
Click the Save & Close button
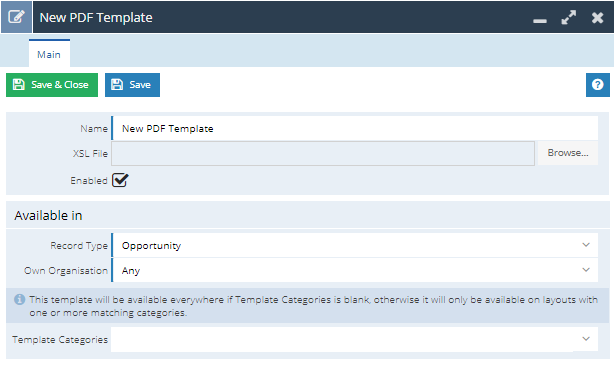pyautogui.click(x=52, y=85)
